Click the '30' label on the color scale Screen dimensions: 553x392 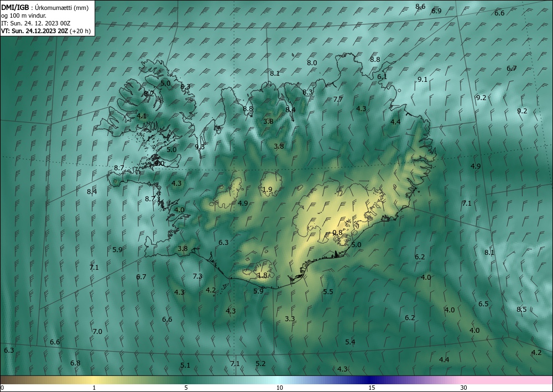(x=463, y=388)
